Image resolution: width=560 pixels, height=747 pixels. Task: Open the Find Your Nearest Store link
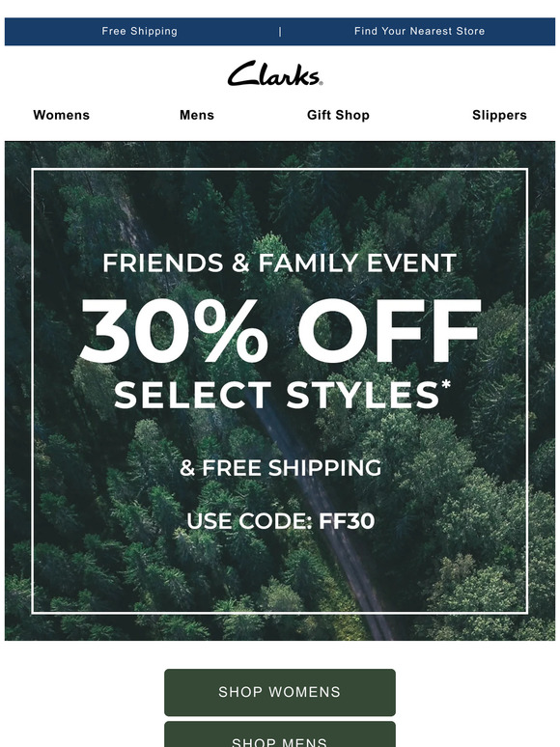pyautogui.click(x=419, y=32)
